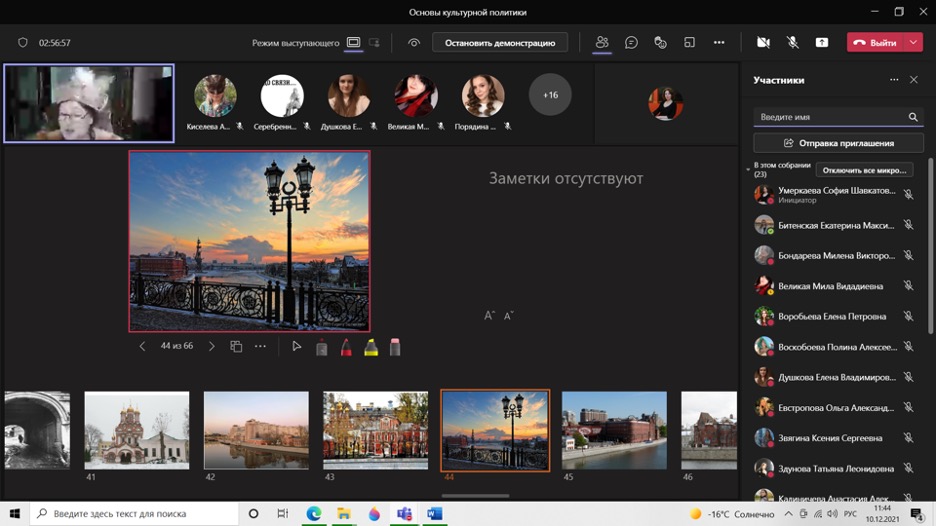
Task: Click the share content icon
Action: (x=821, y=43)
